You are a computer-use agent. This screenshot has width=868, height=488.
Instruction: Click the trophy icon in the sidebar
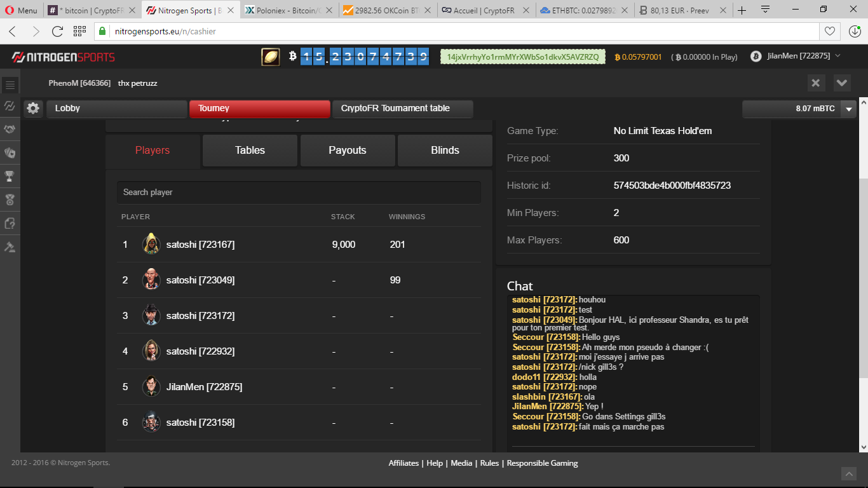tap(10, 176)
